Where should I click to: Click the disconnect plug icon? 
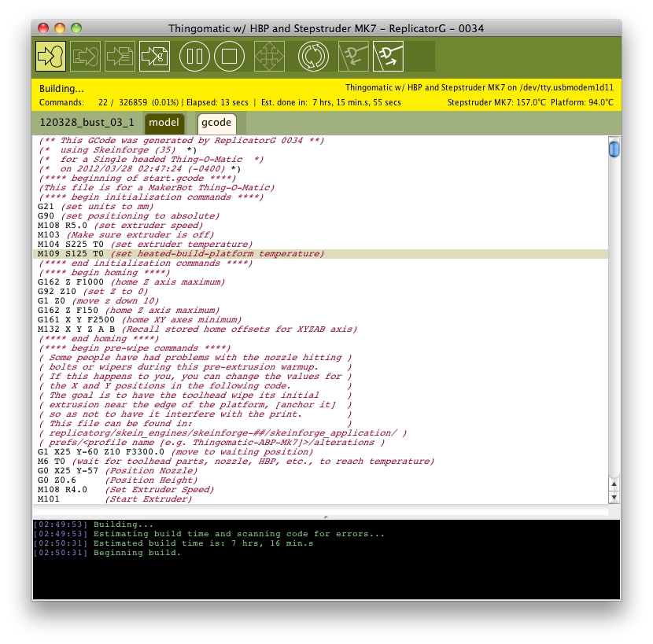388,56
